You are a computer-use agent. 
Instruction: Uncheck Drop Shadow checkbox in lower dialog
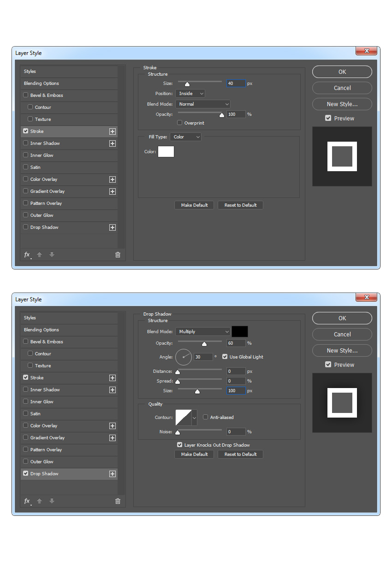click(25, 473)
